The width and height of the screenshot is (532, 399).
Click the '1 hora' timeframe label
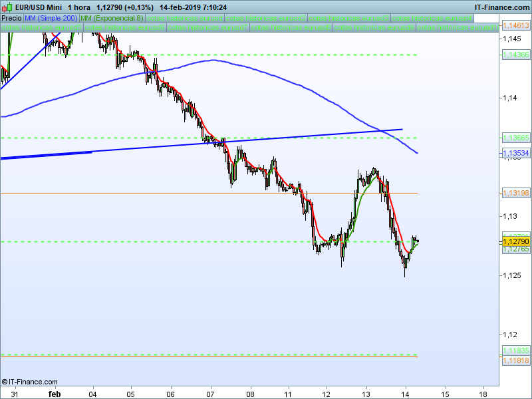79,7
